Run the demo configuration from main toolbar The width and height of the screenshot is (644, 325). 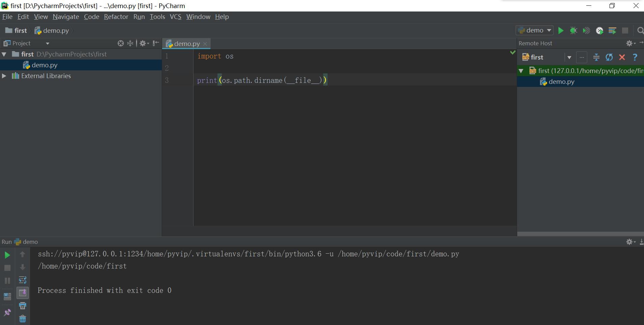561,30
